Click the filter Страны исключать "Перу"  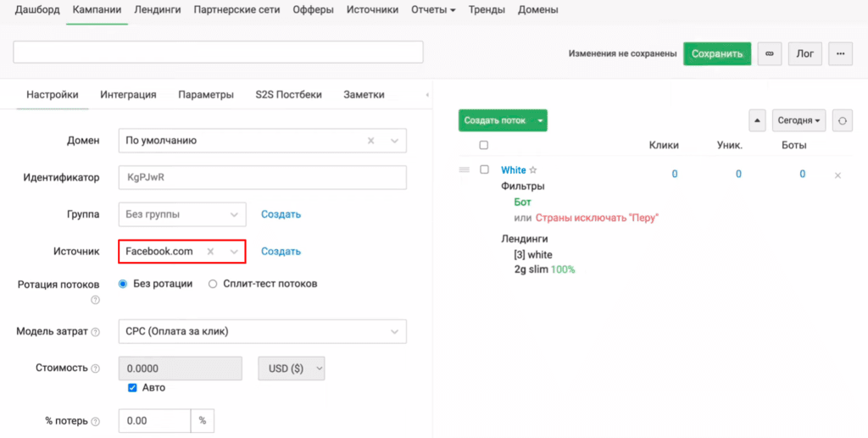point(597,218)
